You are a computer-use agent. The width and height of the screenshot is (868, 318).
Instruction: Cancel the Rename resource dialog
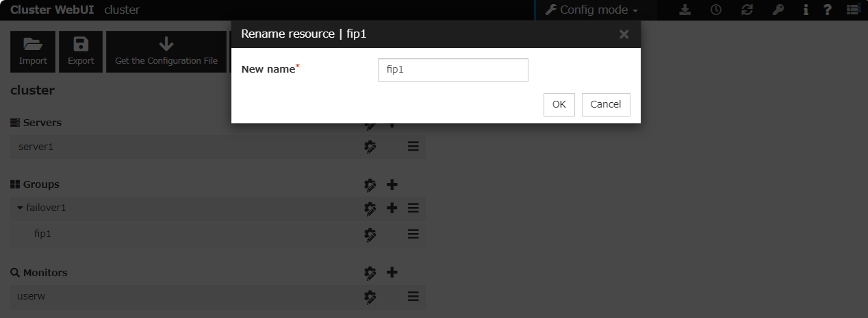coord(605,104)
